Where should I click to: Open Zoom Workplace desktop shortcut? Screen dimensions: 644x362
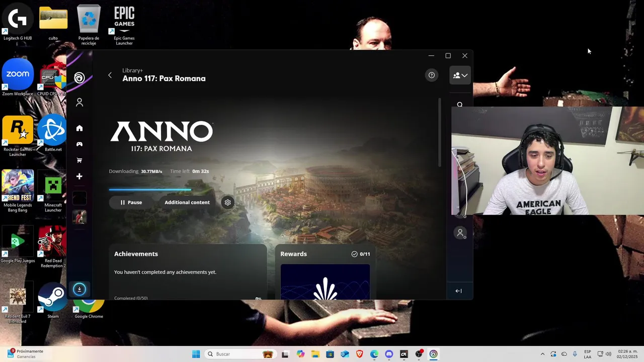tap(18, 78)
